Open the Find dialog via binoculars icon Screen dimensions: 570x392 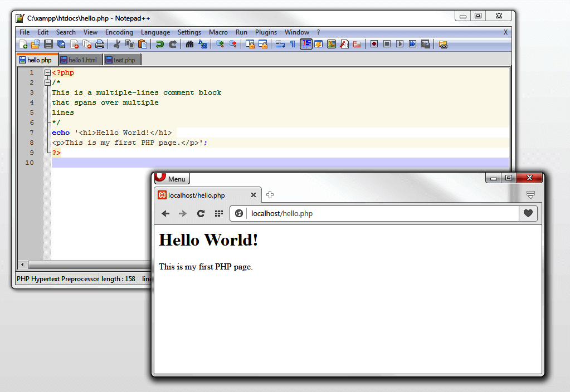pos(190,44)
